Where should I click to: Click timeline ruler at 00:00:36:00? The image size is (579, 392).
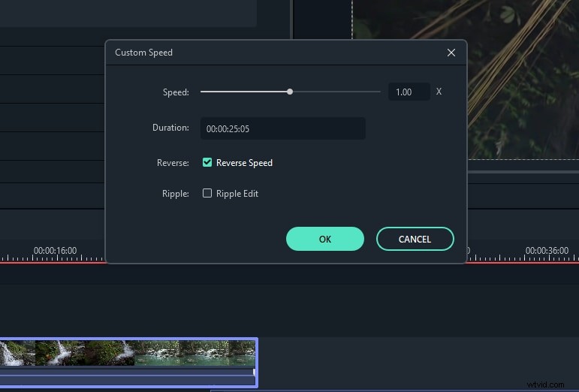click(x=547, y=251)
